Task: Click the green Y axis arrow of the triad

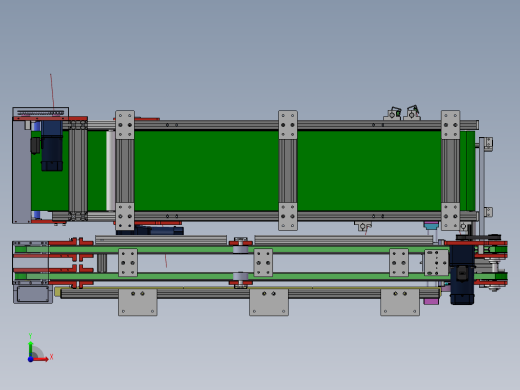Action: click(31, 349)
